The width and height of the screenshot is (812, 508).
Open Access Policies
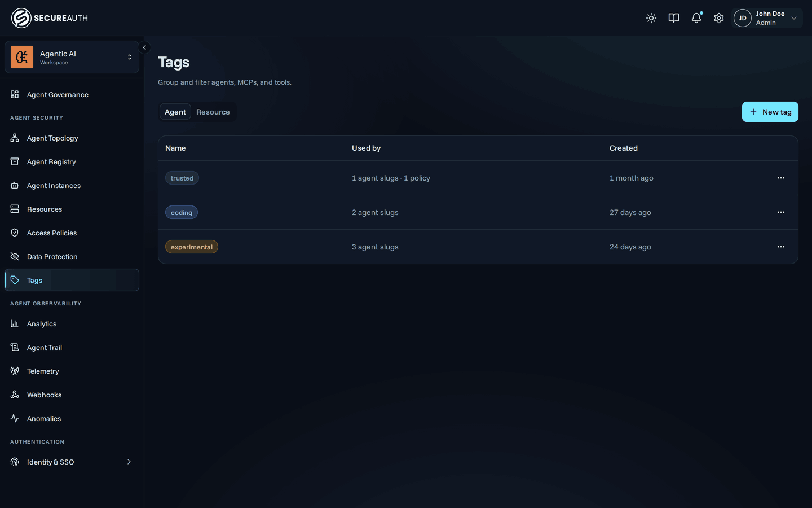(x=72, y=233)
